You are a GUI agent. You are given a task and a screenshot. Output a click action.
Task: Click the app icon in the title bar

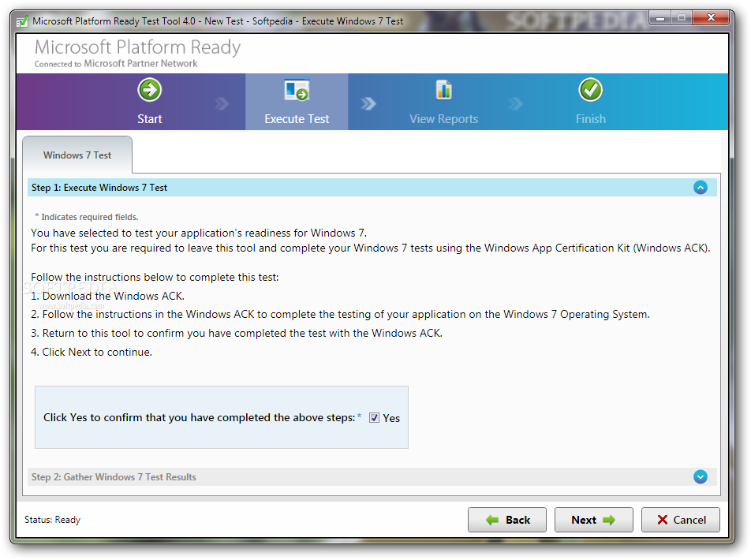tap(22, 21)
